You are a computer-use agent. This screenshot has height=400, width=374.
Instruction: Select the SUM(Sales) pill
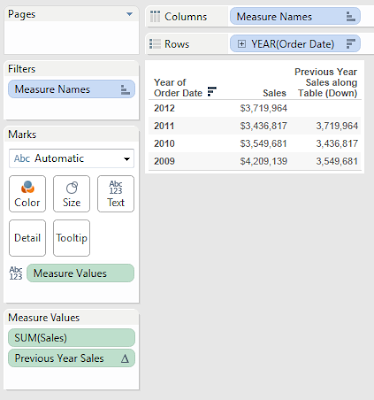[x=71, y=338]
